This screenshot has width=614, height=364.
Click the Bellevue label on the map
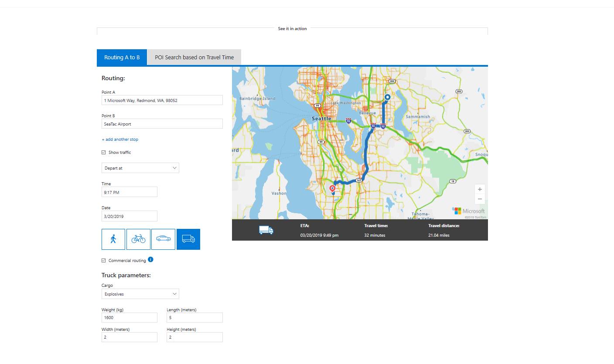(367, 112)
